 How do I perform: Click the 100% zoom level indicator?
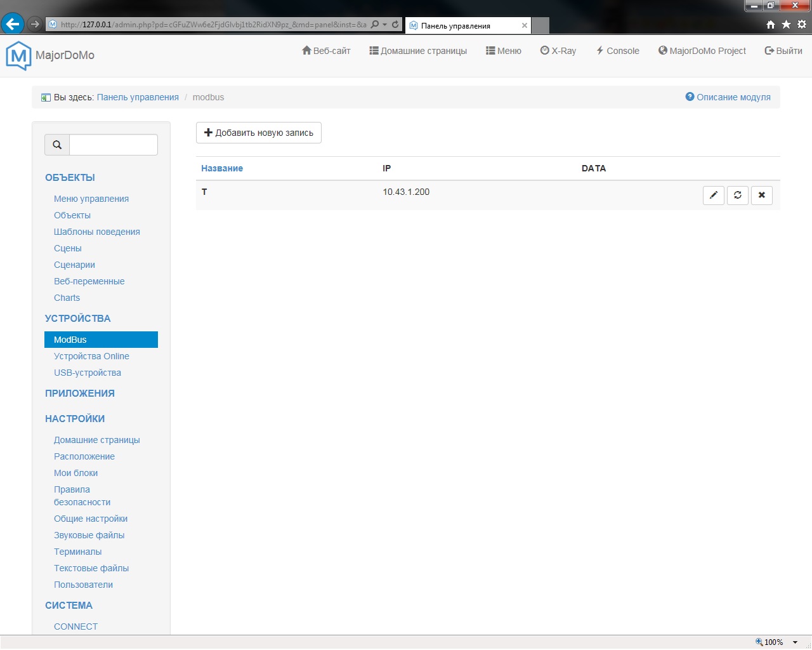click(769, 642)
